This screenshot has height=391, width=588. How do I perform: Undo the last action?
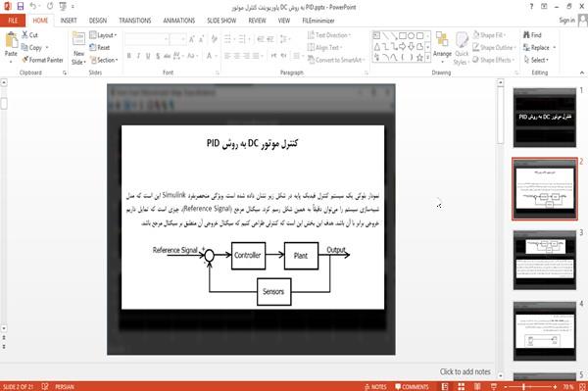tap(33, 6)
